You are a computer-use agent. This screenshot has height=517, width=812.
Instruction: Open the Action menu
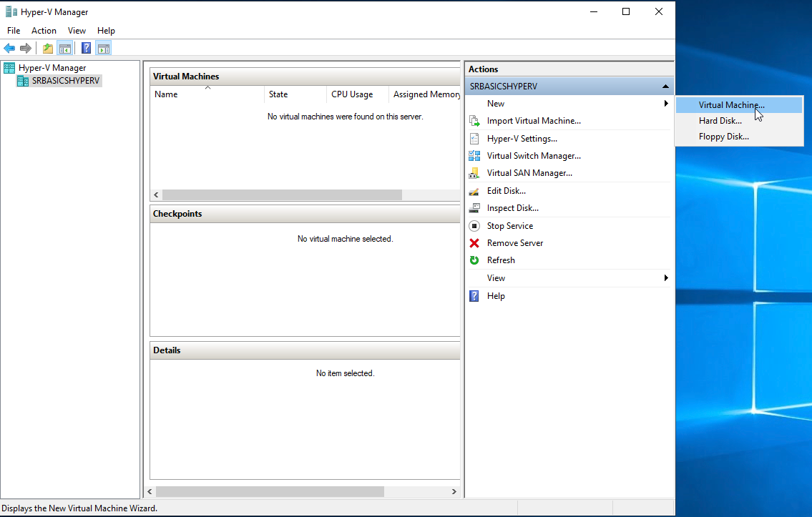coord(44,31)
